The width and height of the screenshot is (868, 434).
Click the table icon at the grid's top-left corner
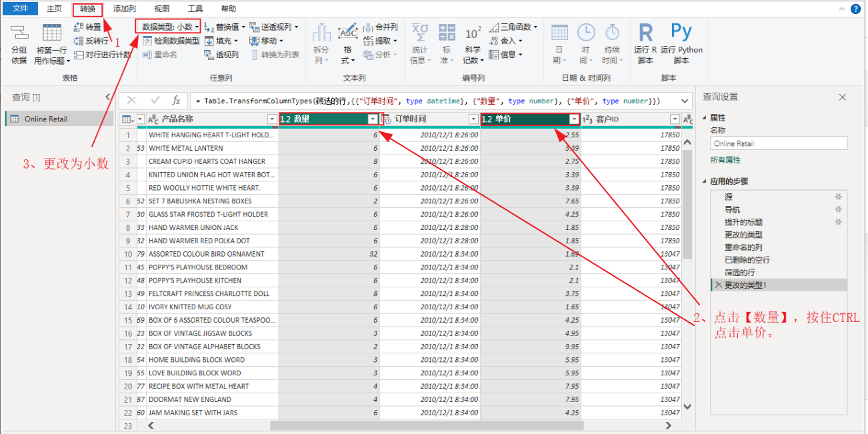[x=127, y=119]
